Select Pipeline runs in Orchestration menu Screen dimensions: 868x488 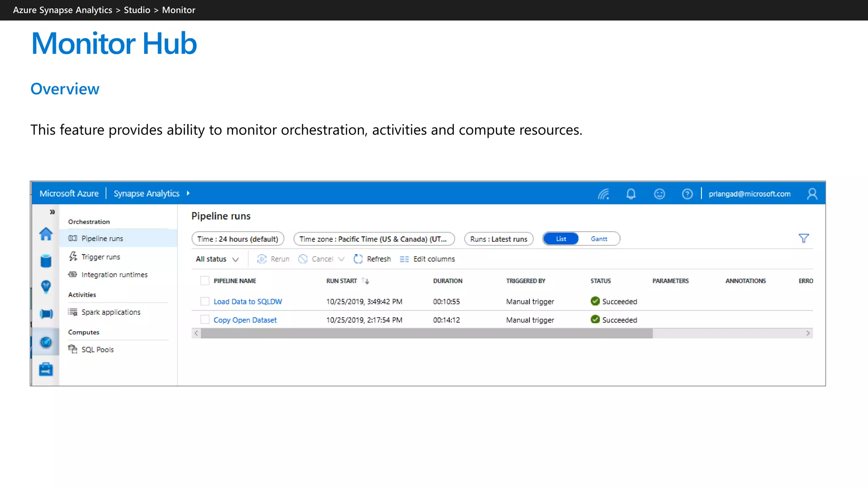click(118, 238)
